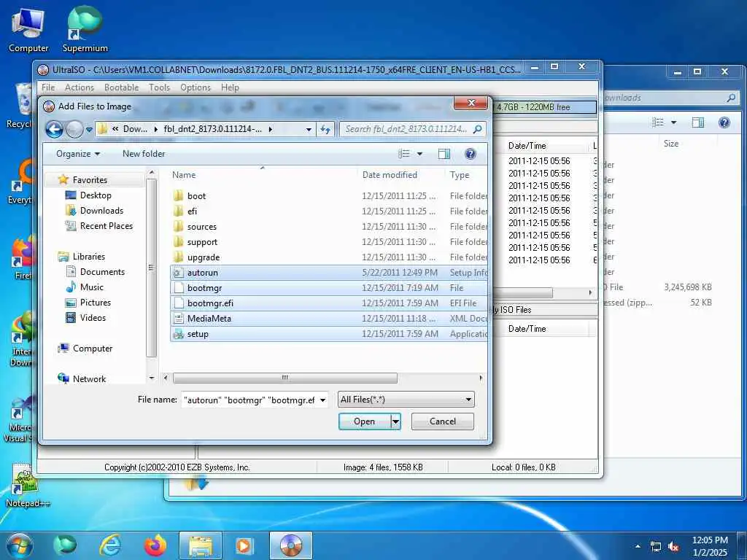747x560 pixels.
Task: Open the UltraISO Help menu
Action: point(230,87)
